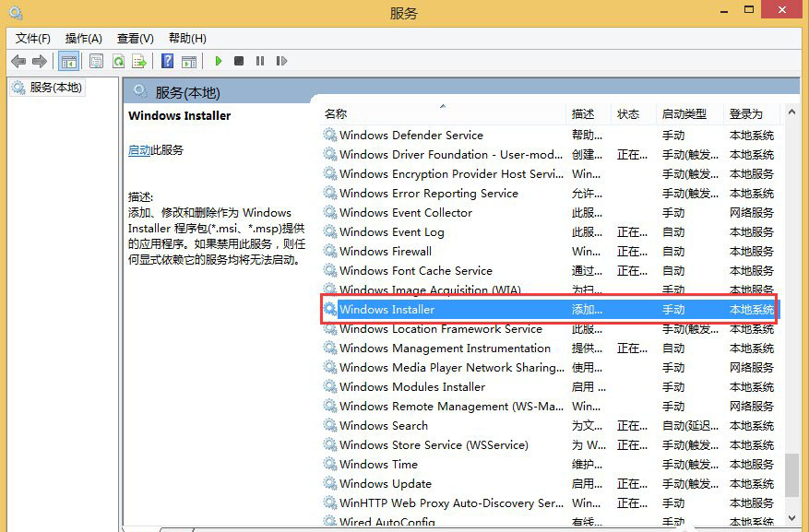
Task: Refresh the services list via toolbar icon
Action: pyautogui.click(x=118, y=62)
